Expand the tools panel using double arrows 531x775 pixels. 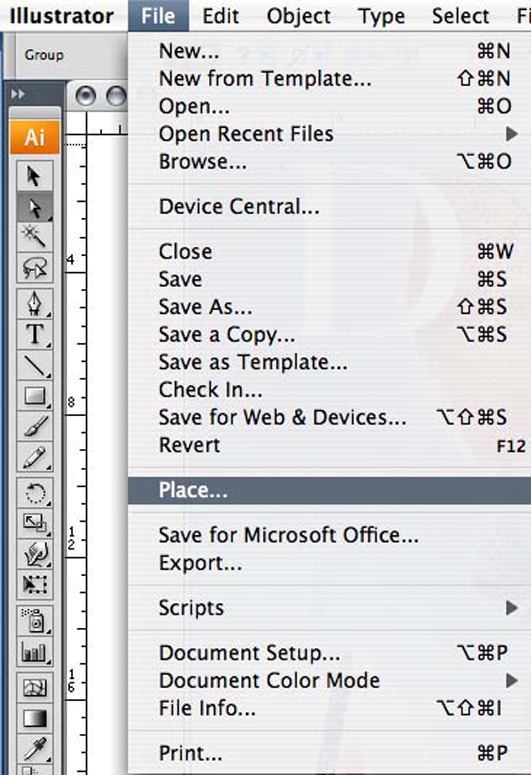[x=18, y=94]
